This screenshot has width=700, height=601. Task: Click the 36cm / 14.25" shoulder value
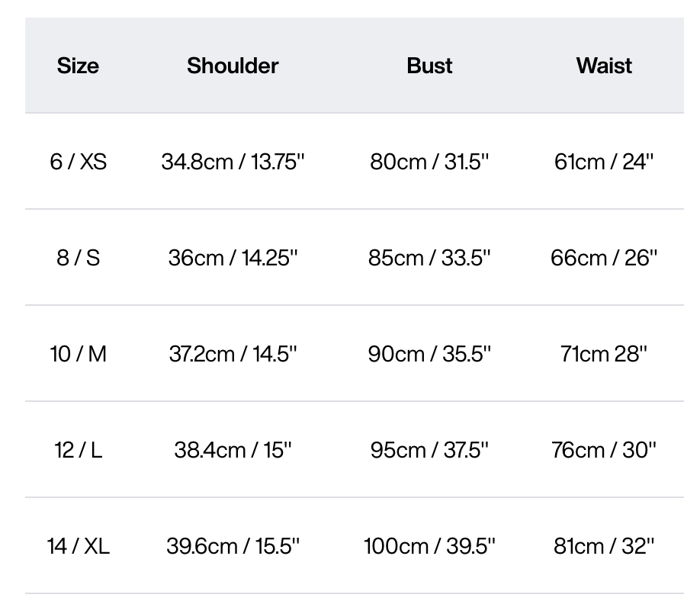(233, 258)
